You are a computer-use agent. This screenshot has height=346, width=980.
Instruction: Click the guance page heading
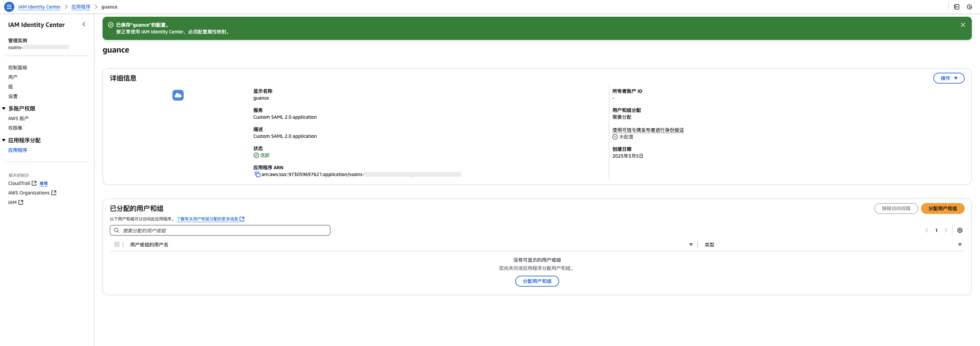(x=116, y=50)
